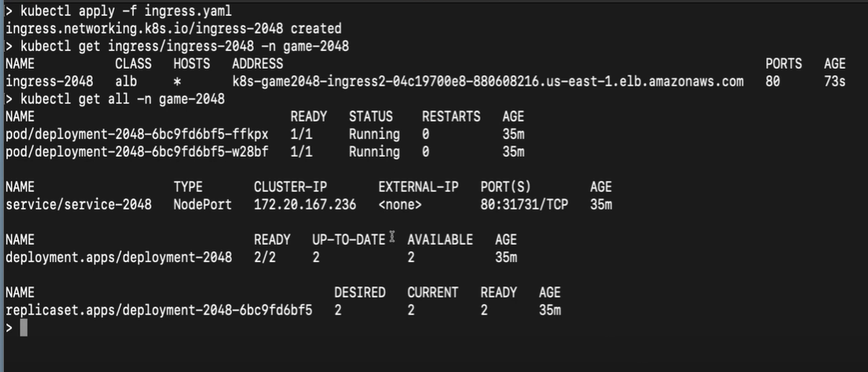Click the 'kubectl get all -n game-2048' command
The width and height of the screenshot is (868, 372).
pos(122,99)
